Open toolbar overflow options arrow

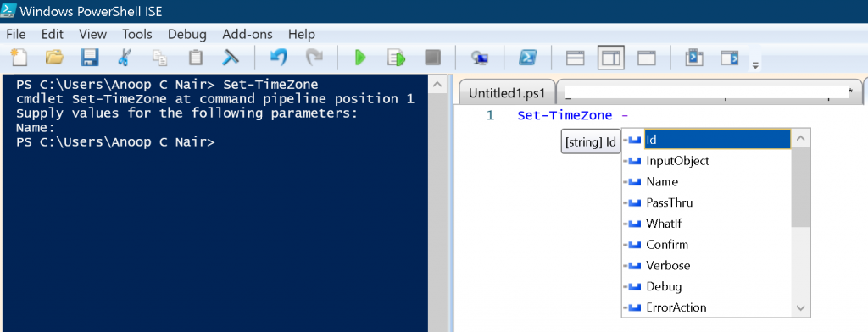click(x=755, y=66)
